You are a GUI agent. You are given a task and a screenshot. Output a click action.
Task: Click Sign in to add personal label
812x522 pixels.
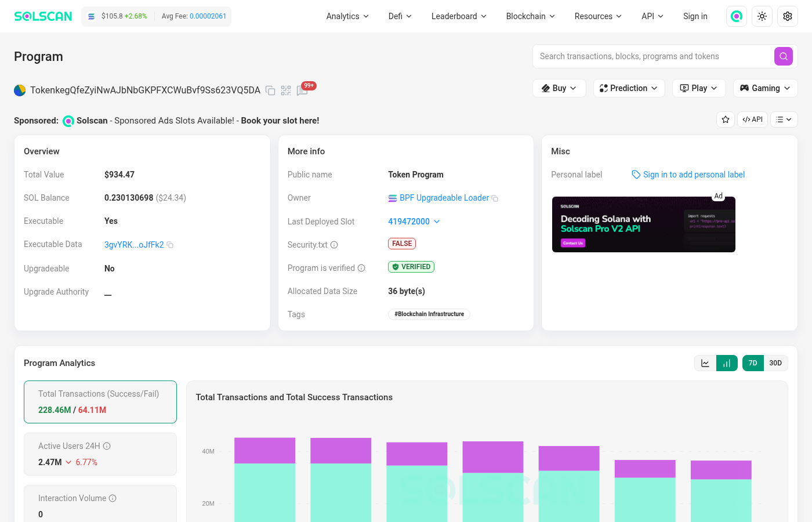pyautogui.click(x=694, y=175)
